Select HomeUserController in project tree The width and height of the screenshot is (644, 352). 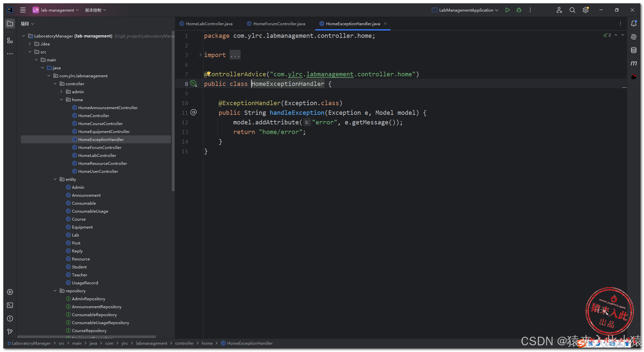pos(98,171)
